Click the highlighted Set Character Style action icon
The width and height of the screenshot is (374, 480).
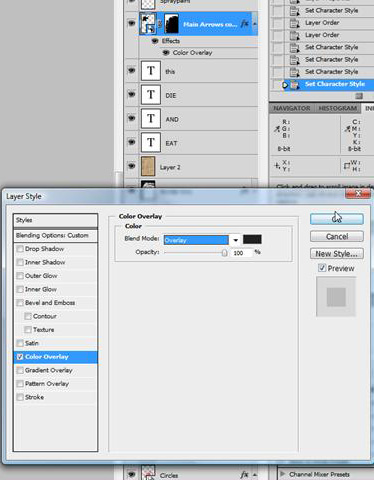tap(294, 85)
